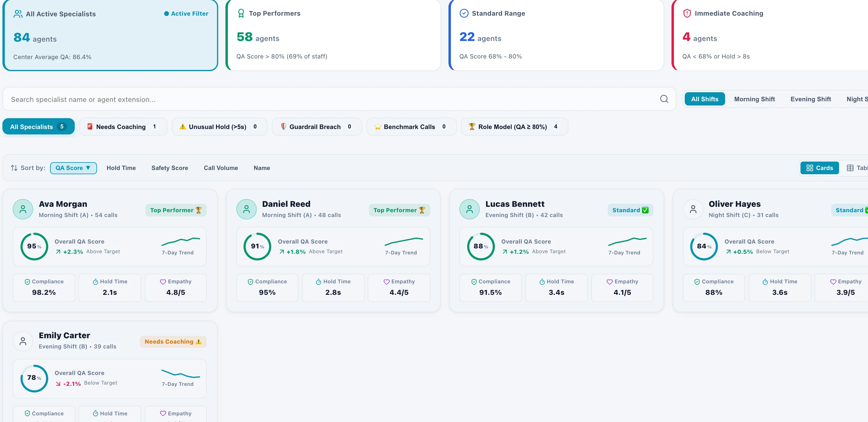The width and height of the screenshot is (868, 422).
Task: Toggle the Role Model (QA ≥ 80%) filter
Action: (x=514, y=127)
